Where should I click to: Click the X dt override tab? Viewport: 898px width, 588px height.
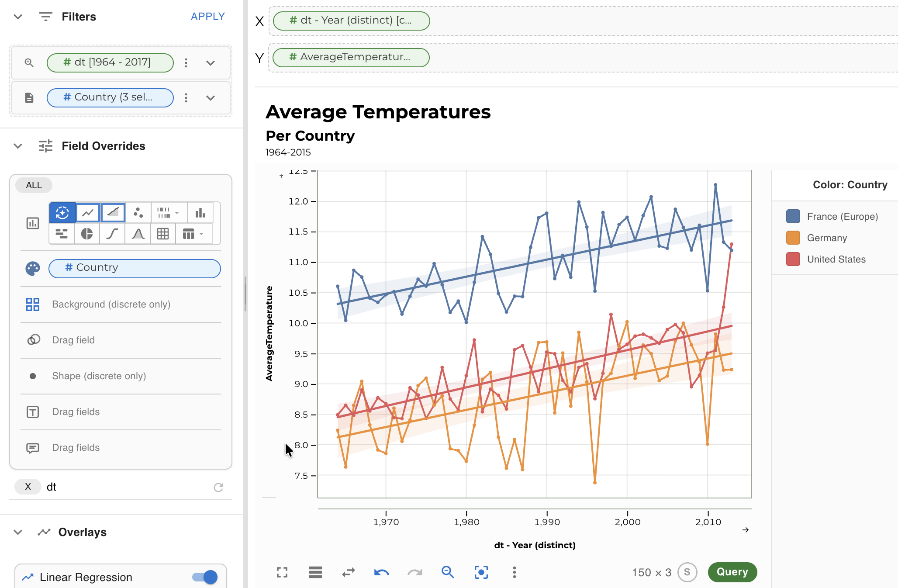28,487
